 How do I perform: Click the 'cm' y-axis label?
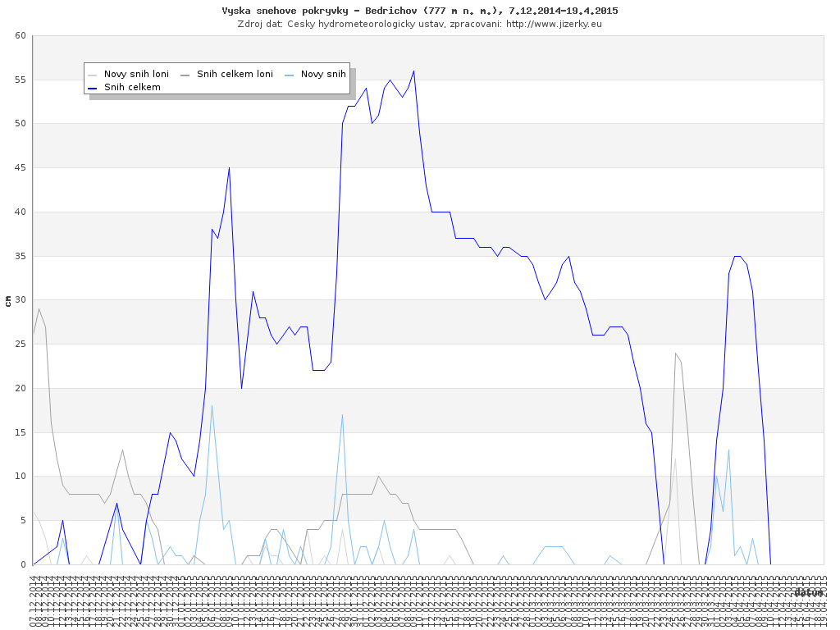pos(8,300)
